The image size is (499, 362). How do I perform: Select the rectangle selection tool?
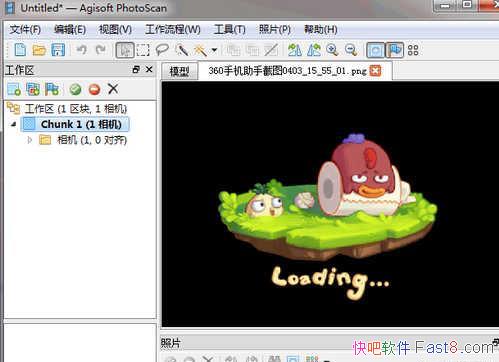(x=143, y=50)
